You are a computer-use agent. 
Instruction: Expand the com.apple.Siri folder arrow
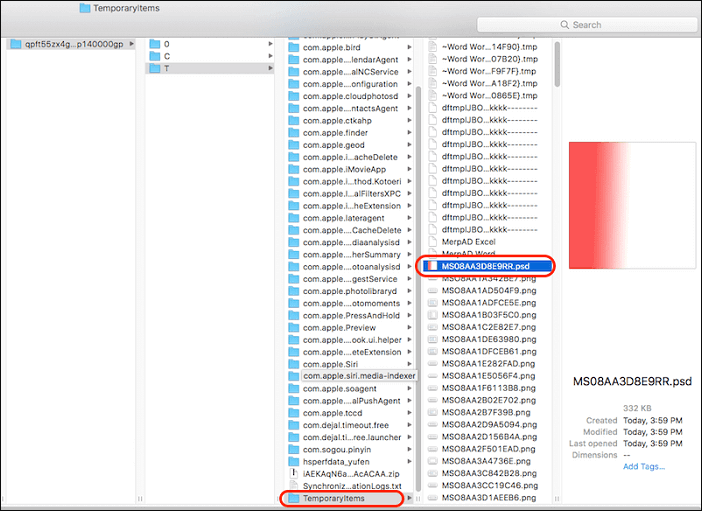[x=410, y=364]
